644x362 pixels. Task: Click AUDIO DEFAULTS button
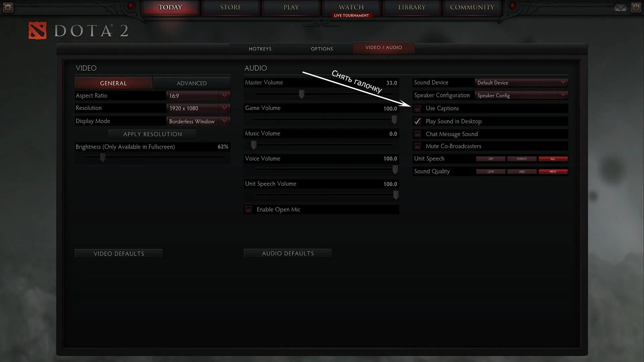288,253
